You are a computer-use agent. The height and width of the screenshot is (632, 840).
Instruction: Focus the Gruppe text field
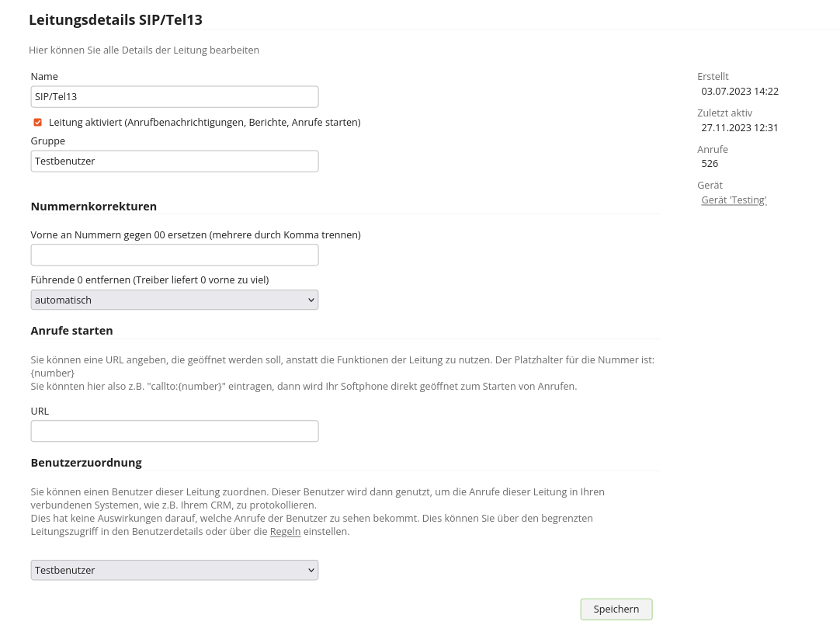coord(174,161)
